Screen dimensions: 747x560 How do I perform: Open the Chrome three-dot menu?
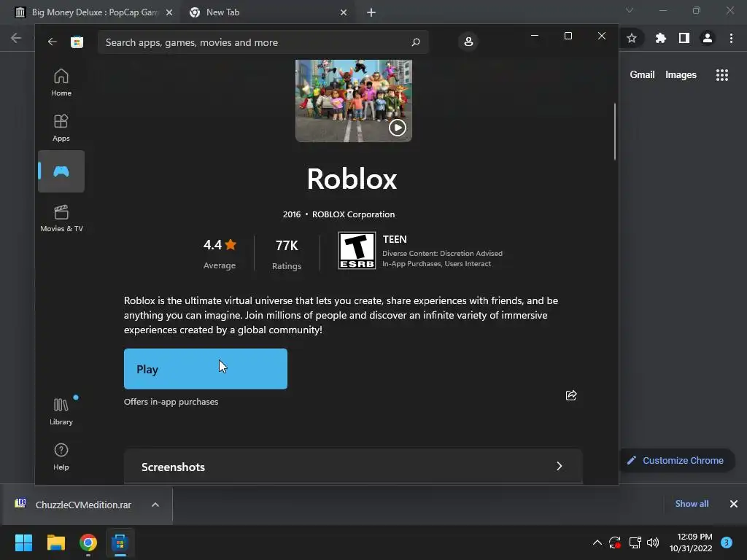pos(731,38)
